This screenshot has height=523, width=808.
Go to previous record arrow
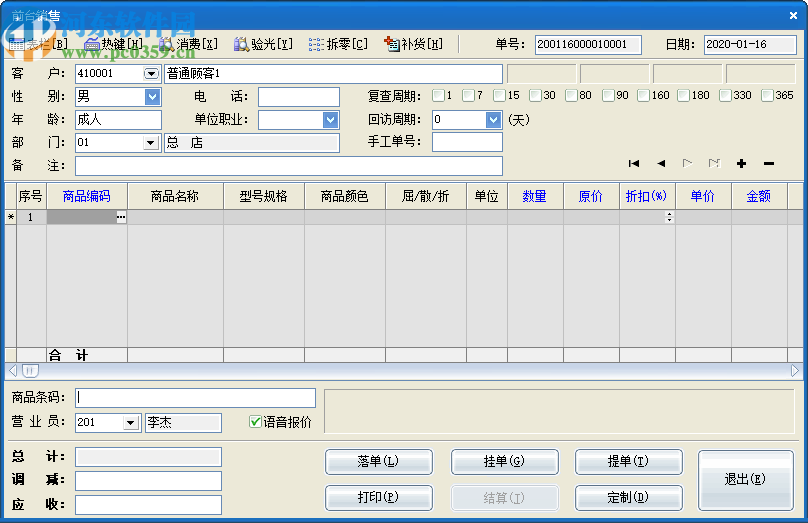[x=661, y=164]
